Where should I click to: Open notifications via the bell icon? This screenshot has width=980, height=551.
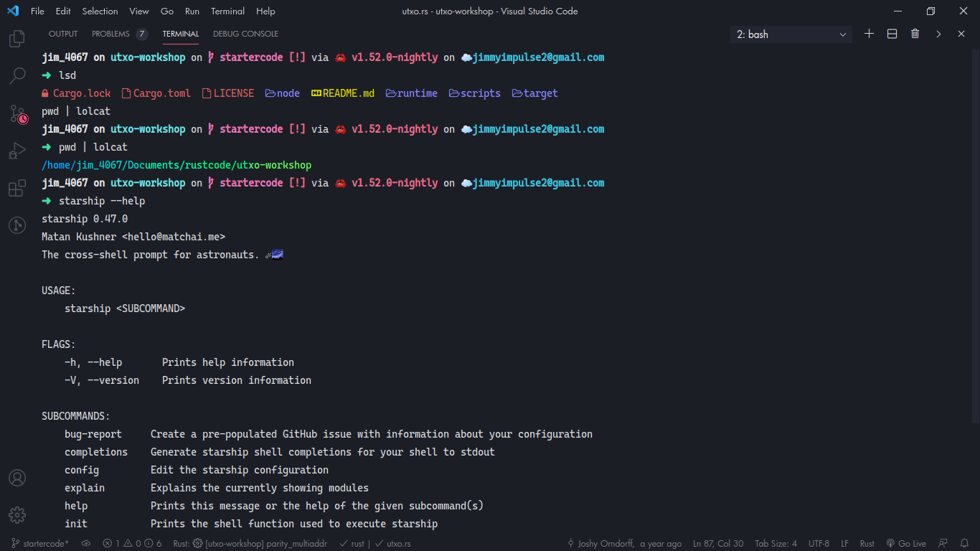click(x=965, y=543)
